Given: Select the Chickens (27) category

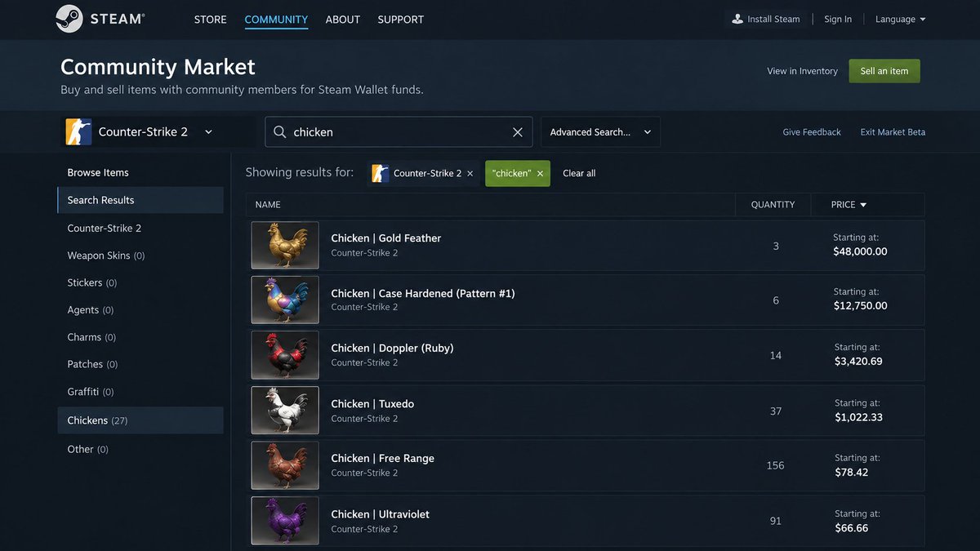Looking at the screenshot, I should click(x=140, y=420).
